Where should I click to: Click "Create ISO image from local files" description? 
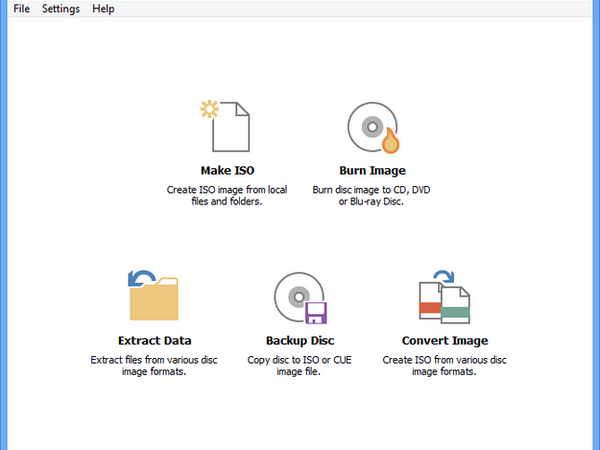coord(227,196)
